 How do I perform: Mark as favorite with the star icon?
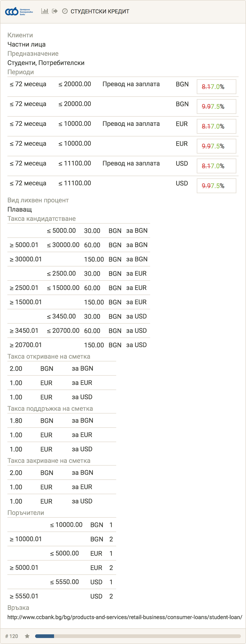pos(27,636)
